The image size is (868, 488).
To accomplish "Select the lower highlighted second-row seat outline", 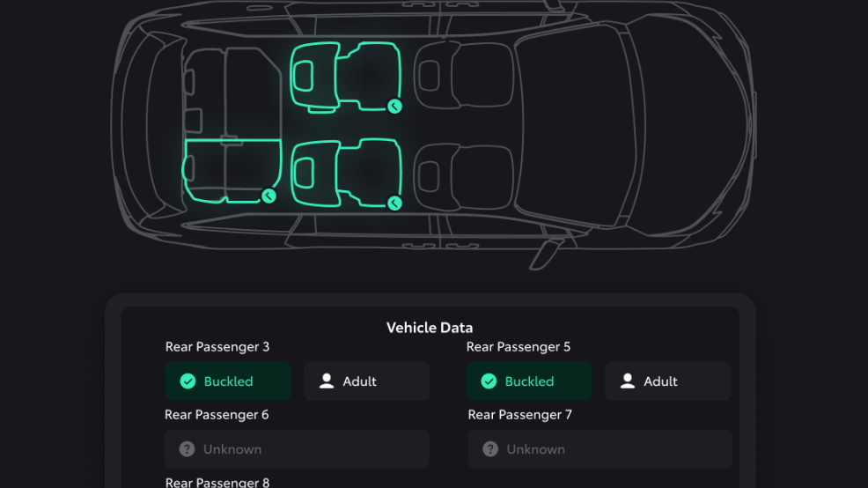I will [x=348, y=172].
